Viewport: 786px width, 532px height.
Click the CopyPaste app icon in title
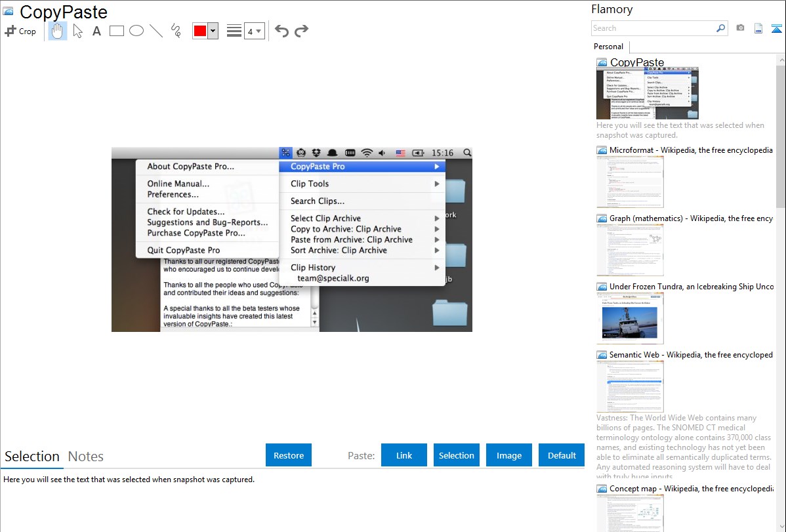click(x=8, y=11)
